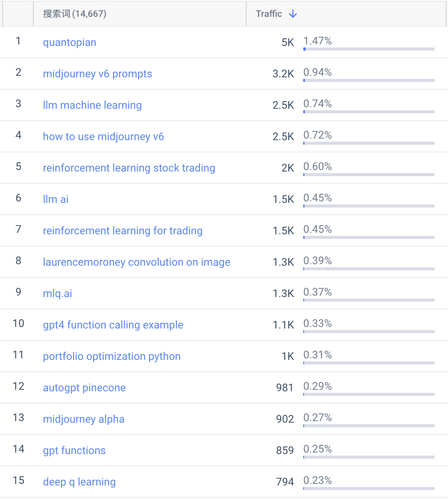Open the gpt functions keyword
Image resolution: width=448 pixels, height=500 pixels.
pos(74,450)
